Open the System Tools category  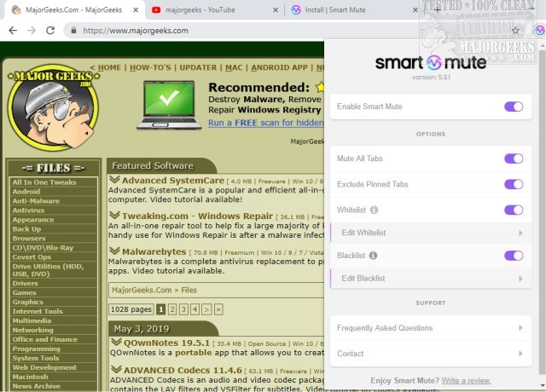tap(36, 358)
